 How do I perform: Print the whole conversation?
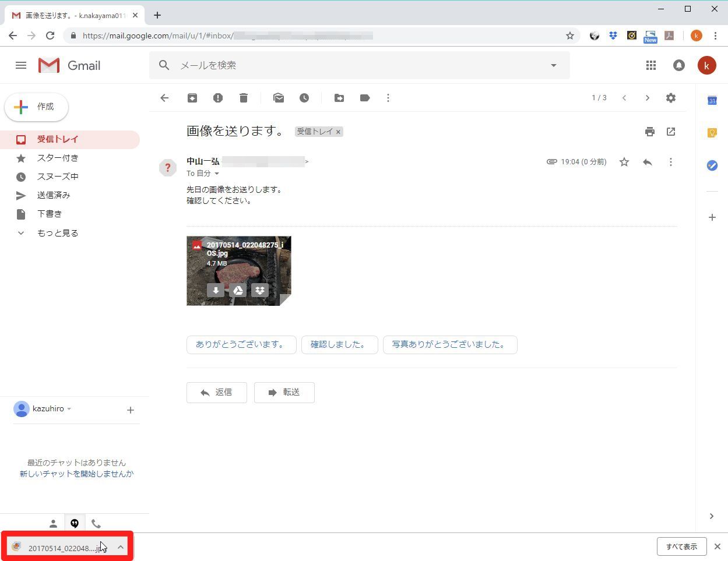point(650,132)
